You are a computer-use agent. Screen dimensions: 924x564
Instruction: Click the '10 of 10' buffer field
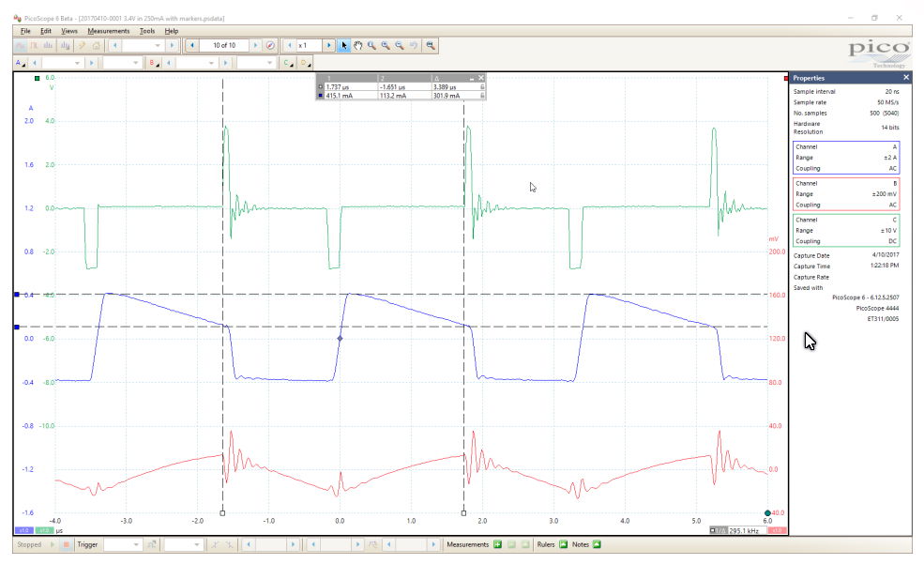[x=224, y=45]
